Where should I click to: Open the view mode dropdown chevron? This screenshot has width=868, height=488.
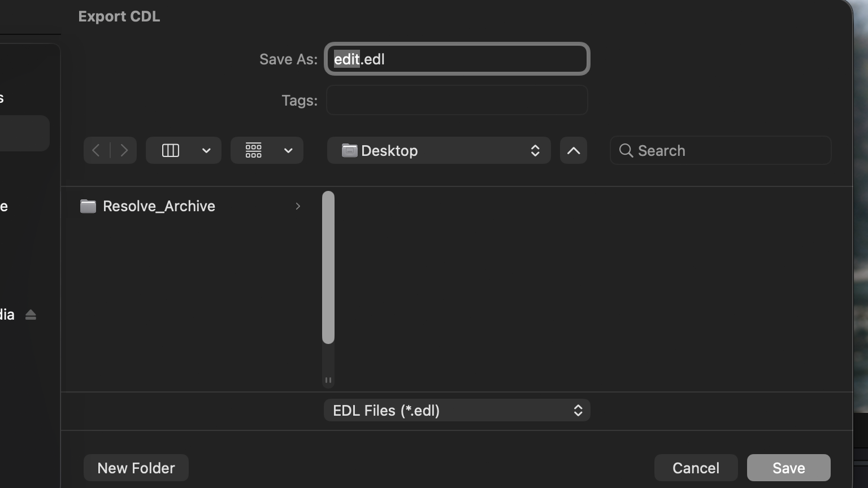click(206, 150)
